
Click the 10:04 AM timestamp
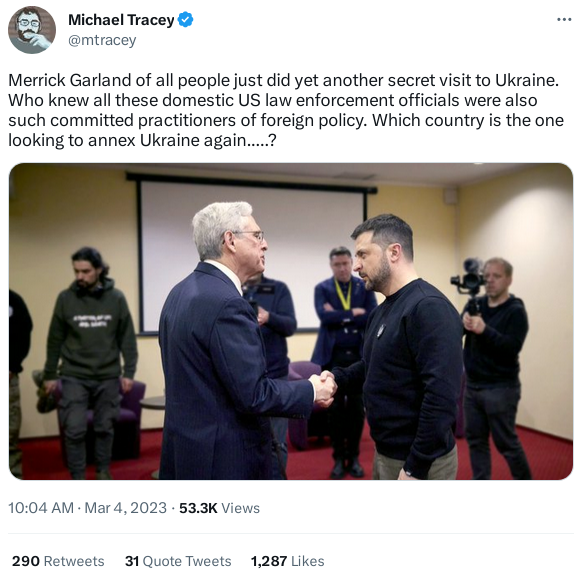tap(41, 508)
